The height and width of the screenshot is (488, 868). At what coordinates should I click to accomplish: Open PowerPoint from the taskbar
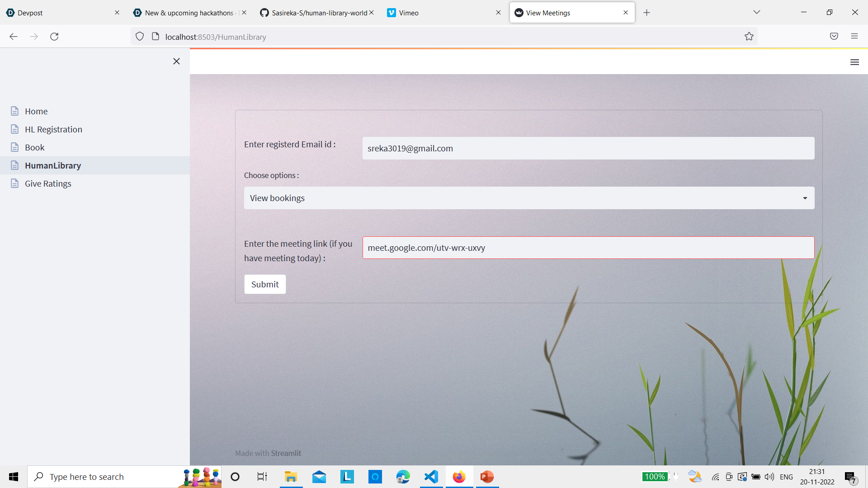coord(487,477)
